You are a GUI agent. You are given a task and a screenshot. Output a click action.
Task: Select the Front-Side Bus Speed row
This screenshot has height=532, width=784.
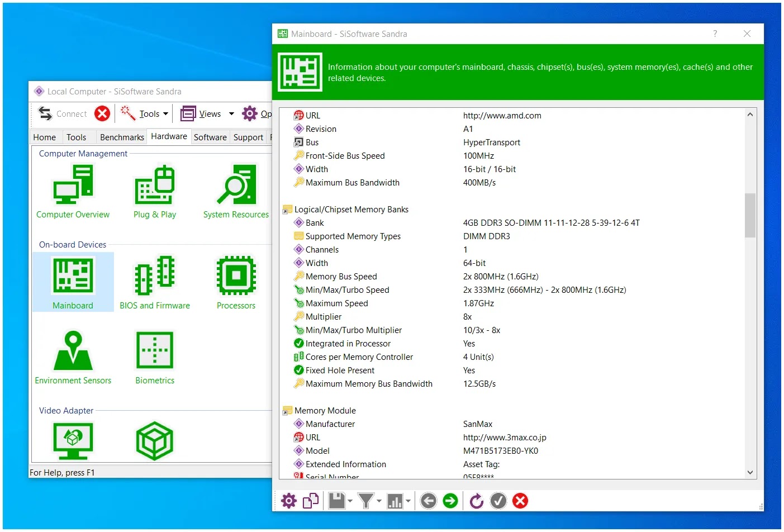pos(512,156)
